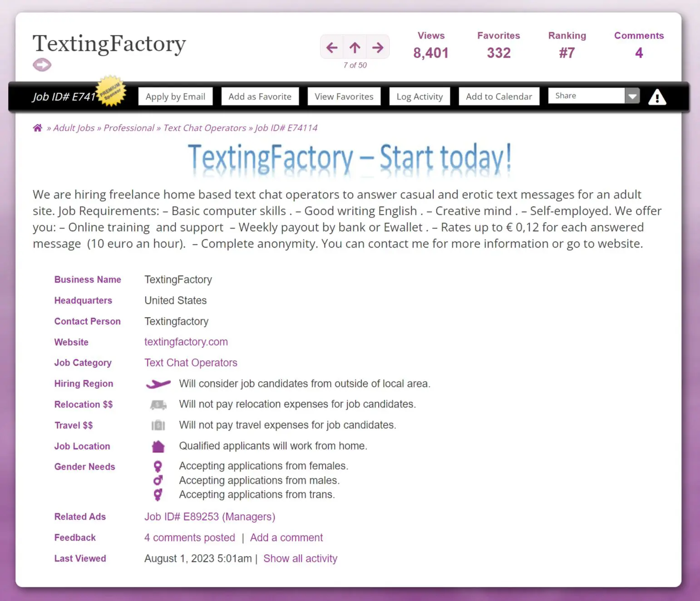The width and height of the screenshot is (700, 601).
Task: Click 'Qualified applicants will work from home.' text
Action: point(273,446)
